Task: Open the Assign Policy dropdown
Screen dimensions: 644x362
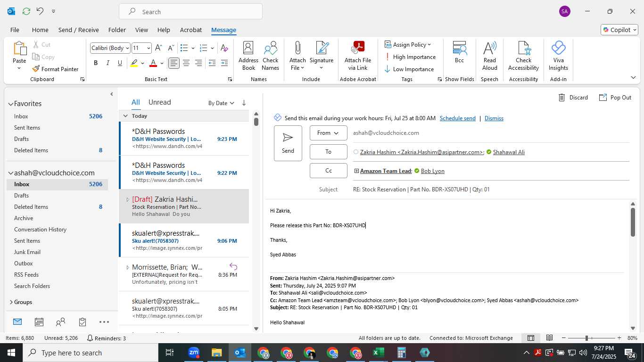Action: (408, 45)
